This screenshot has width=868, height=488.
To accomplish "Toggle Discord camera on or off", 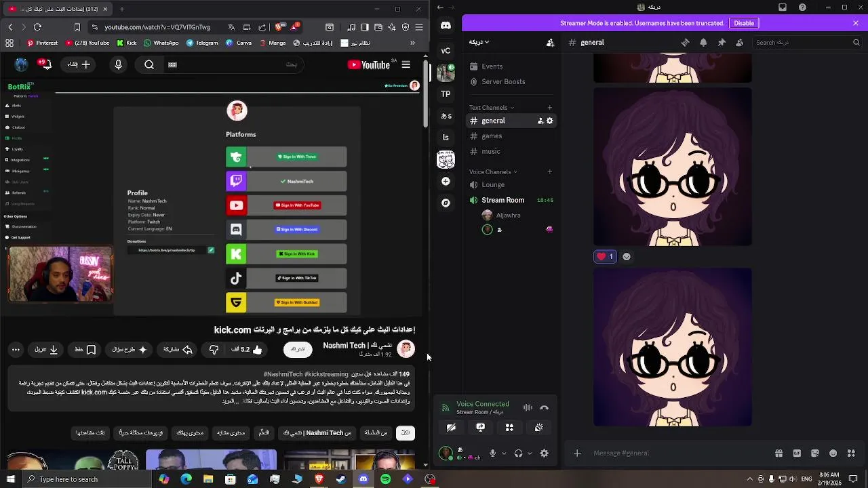I will point(451,427).
